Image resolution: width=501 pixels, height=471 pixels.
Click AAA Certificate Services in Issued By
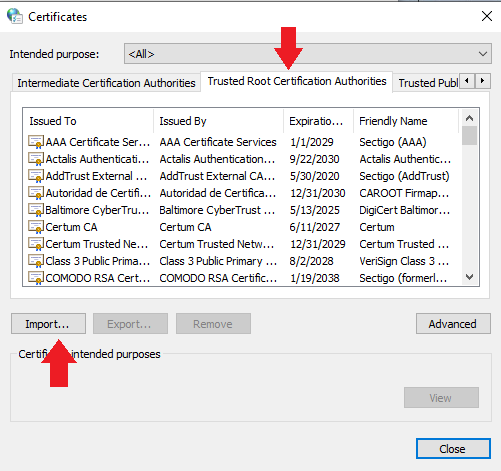[x=218, y=142]
